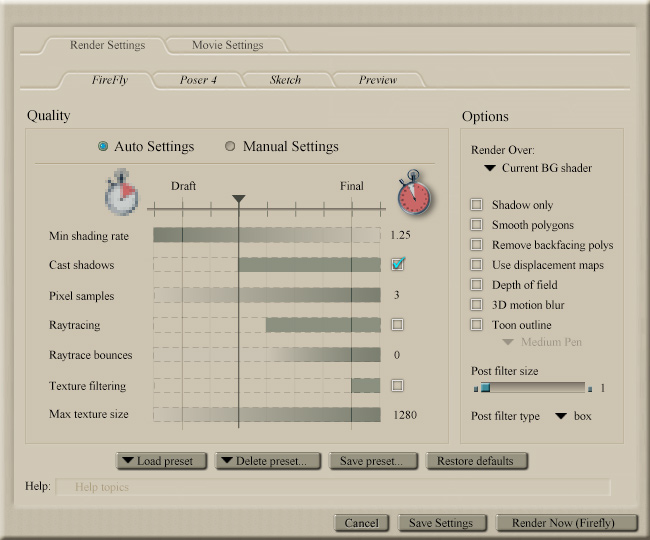Click the Help topics field
Image resolution: width=650 pixels, height=540 pixels.
333,487
